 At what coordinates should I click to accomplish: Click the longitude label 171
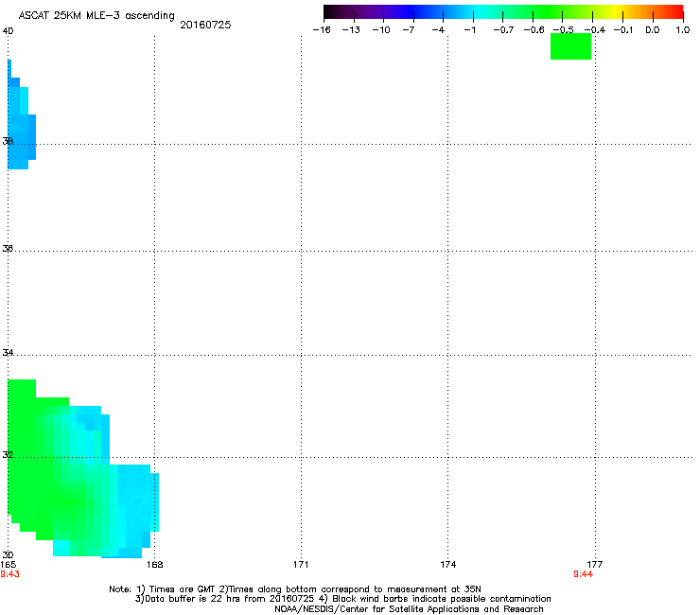pyautogui.click(x=301, y=565)
